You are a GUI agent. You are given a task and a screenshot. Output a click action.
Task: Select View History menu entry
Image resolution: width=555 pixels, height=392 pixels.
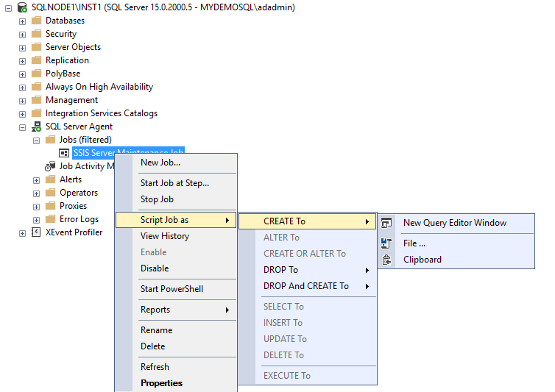[176, 236]
